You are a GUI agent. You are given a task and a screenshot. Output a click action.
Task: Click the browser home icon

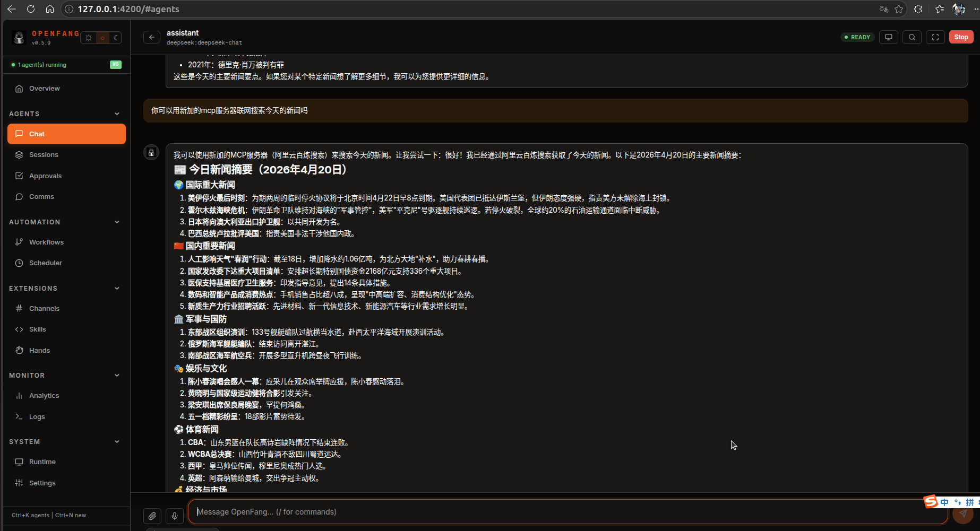50,9
